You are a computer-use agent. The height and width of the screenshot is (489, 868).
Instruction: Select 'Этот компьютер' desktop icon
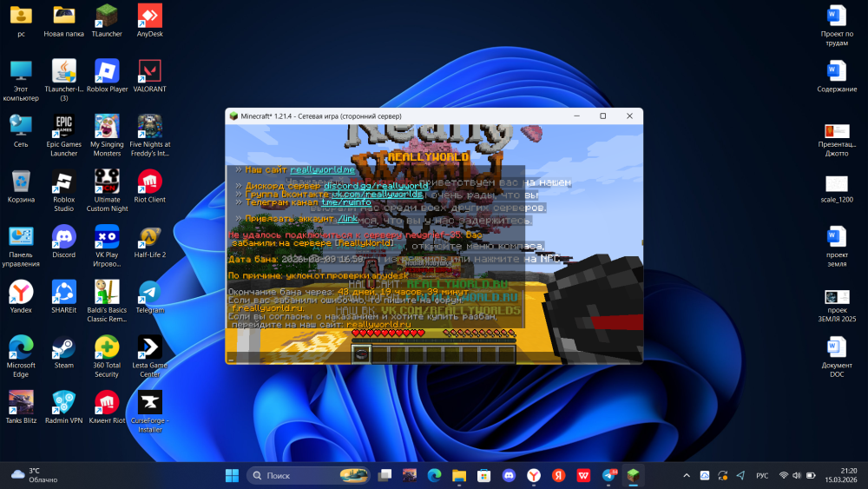coord(21,81)
